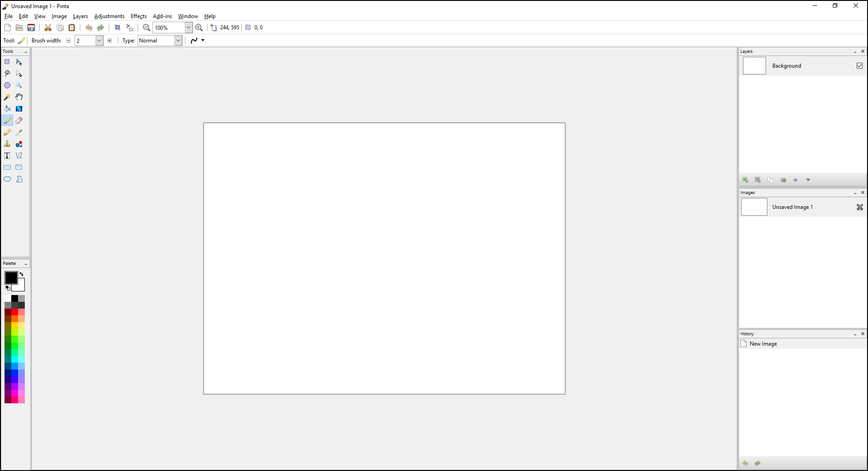This screenshot has height=471, width=868.
Task: Select the Ellipse shape tool
Action: (7, 179)
